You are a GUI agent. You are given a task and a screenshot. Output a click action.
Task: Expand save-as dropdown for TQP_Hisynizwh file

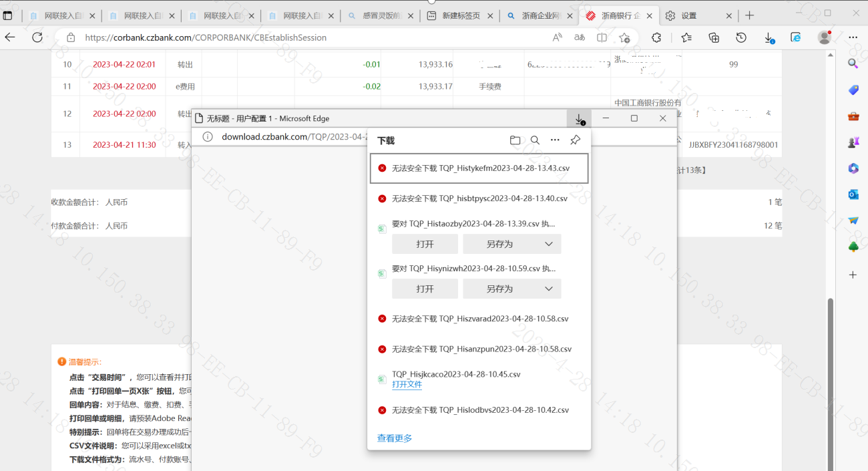click(x=549, y=289)
